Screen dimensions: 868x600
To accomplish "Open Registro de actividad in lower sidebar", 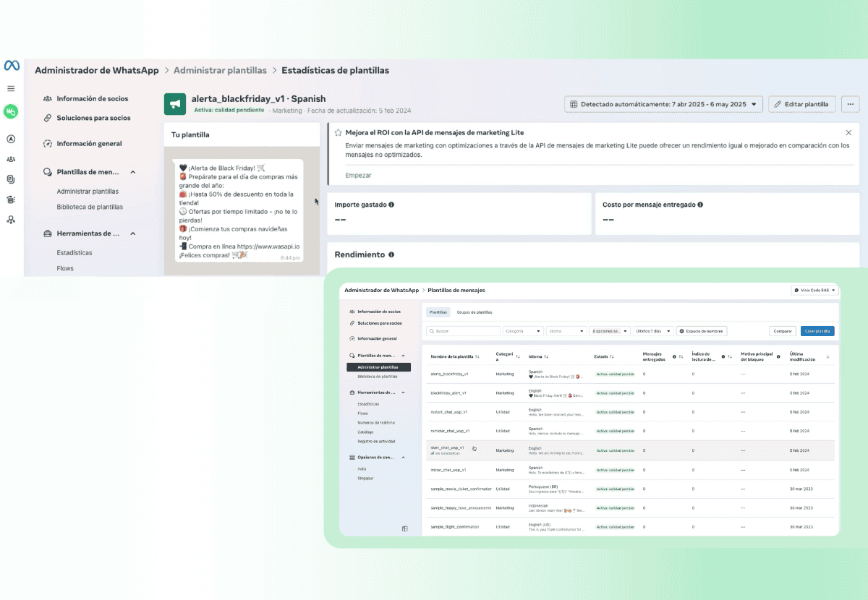I will click(375, 441).
